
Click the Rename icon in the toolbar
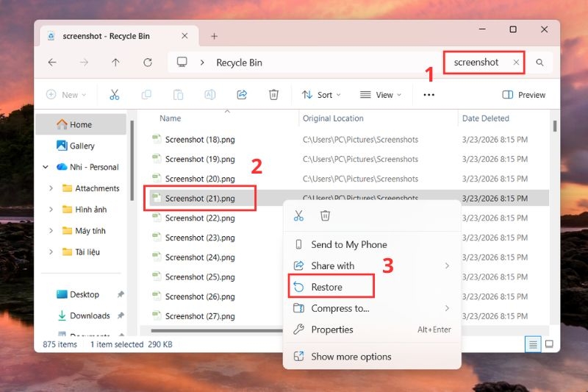pyautogui.click(x=210, y=95)
